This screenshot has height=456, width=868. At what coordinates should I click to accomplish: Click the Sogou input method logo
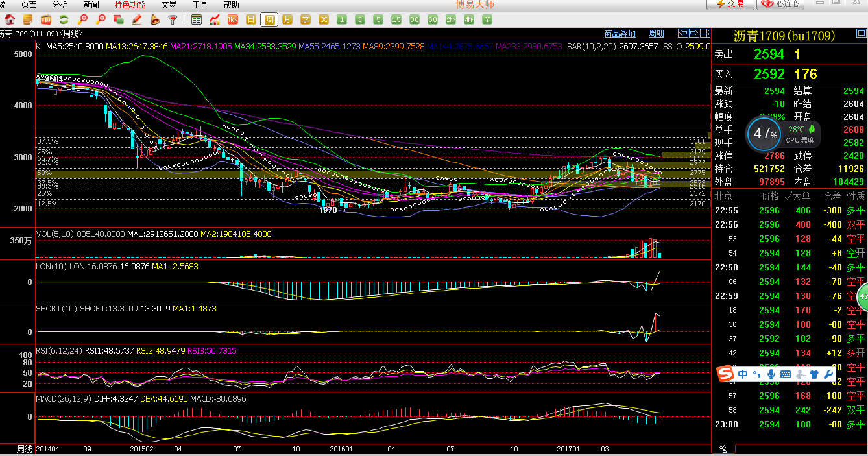(x=725, y=374)
